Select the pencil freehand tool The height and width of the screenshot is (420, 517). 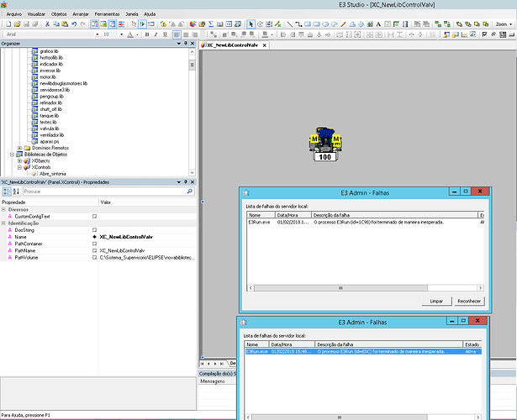click(343, 24)
